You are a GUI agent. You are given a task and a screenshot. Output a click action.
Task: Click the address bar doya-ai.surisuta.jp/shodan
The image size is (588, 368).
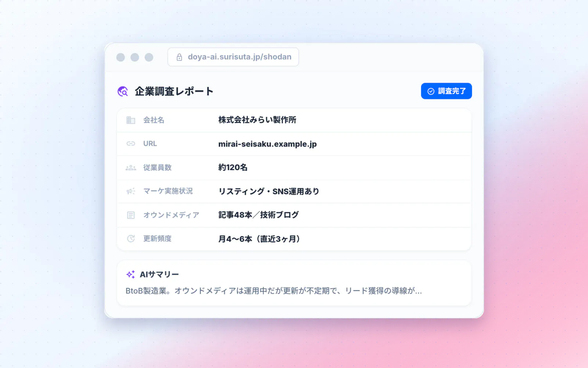coord(233,57)
